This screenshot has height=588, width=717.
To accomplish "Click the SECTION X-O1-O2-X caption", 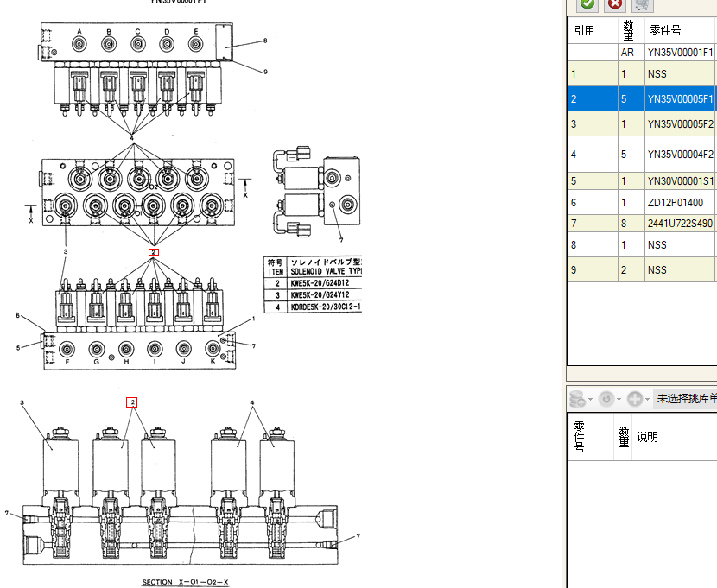I will (x=185, y=582).
